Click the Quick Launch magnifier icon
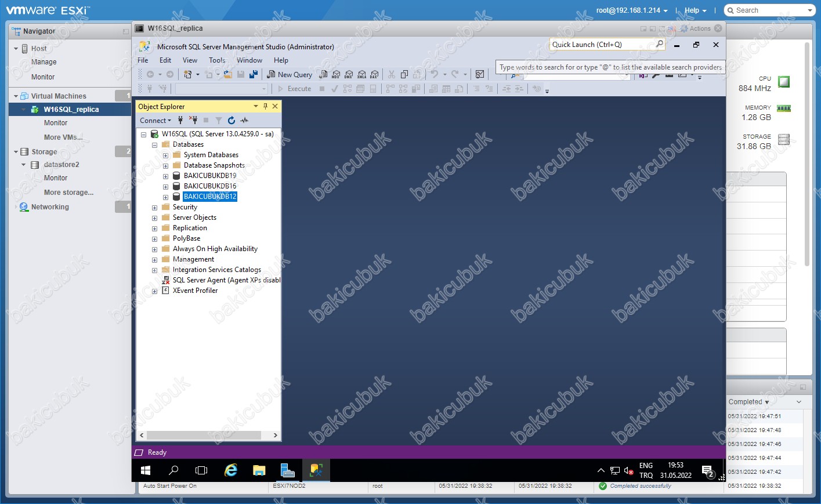The image size is (821, 504). pyautogui.click(x=659, y=44)
